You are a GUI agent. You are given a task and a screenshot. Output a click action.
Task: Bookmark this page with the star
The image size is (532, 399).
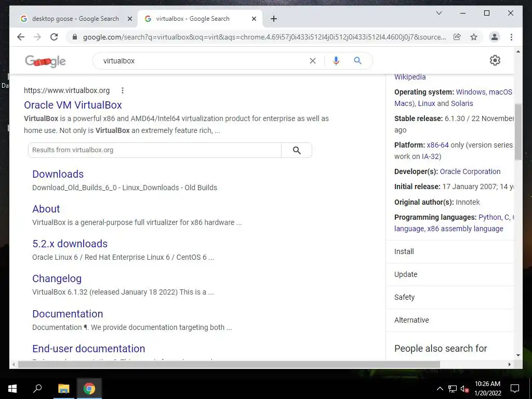(x=474, y=37)
